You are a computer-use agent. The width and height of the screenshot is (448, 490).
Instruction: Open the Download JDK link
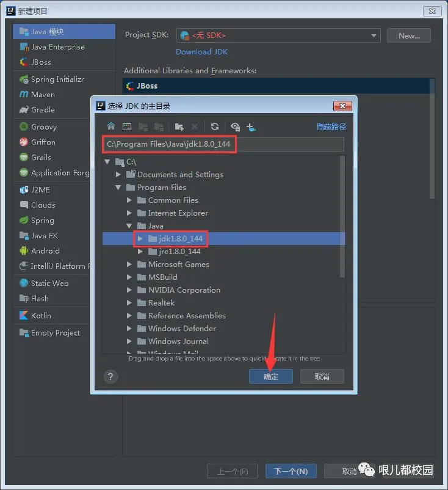201,52
